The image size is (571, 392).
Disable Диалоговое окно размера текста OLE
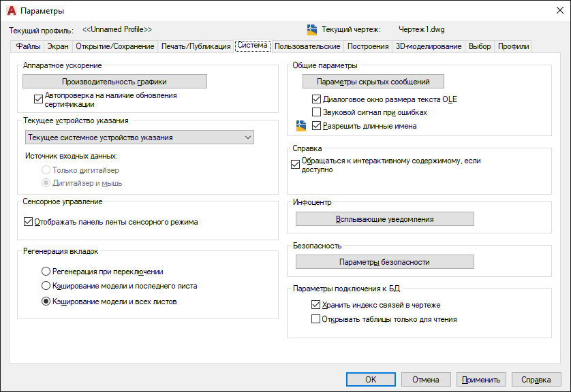(x=316, y=99)
